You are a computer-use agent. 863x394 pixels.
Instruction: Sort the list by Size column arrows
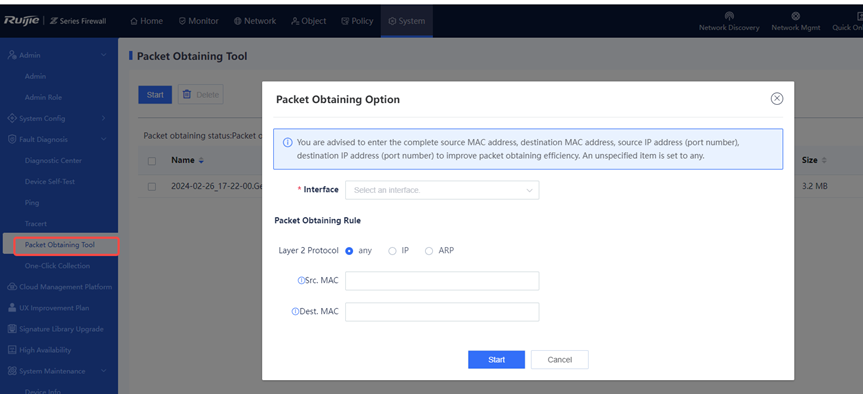(x=824, y=161)
